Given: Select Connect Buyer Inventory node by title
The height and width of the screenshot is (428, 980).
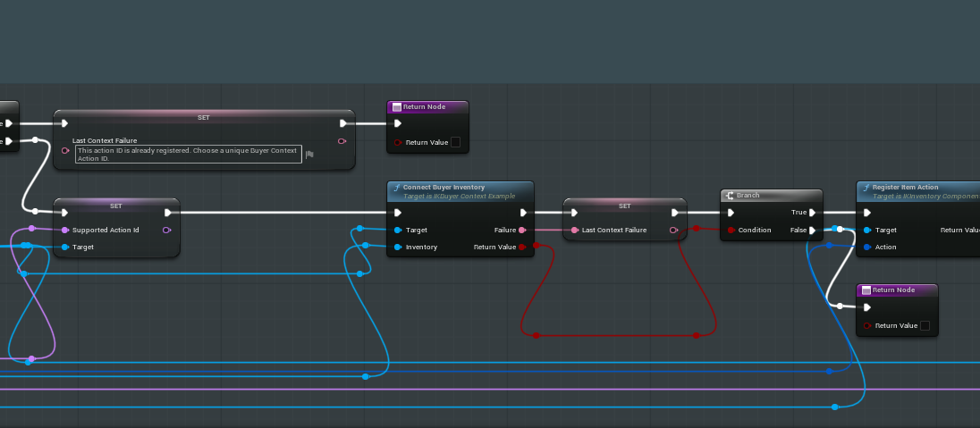Looking at the screenshot, I should point(444,188).
